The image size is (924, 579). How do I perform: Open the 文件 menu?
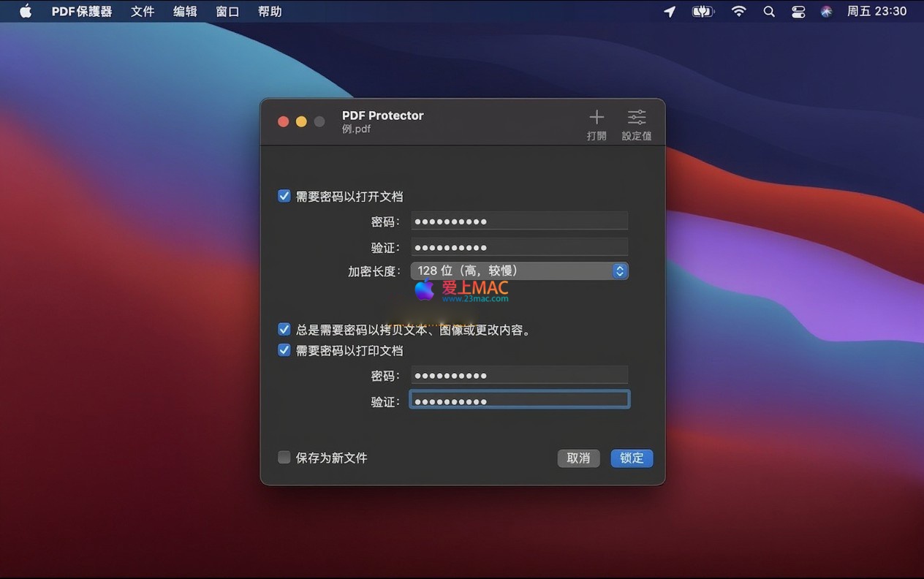[143, 12]
